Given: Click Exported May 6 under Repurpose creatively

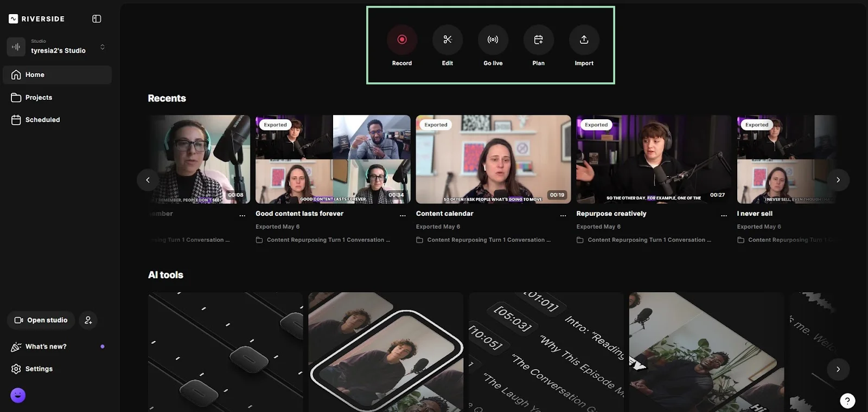Looking at the screenshot, I should (x=598, y=227).
